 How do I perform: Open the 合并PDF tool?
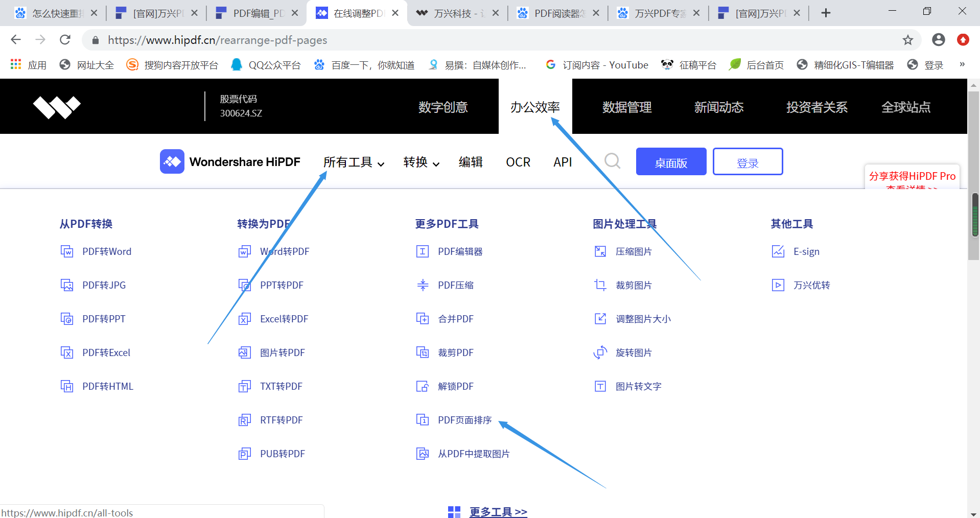(455, 318)
